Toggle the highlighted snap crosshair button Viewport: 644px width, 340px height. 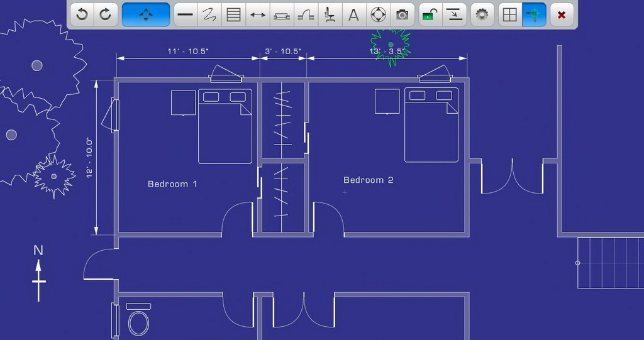click(x=534, y=15)
